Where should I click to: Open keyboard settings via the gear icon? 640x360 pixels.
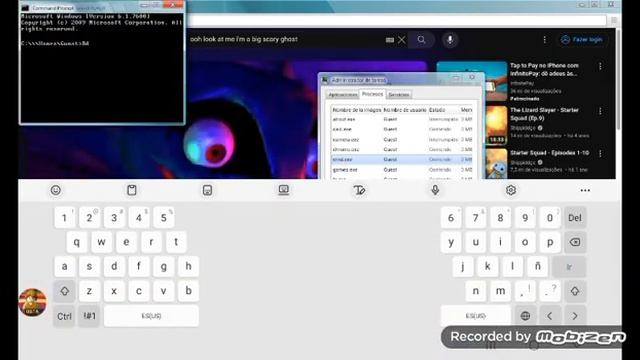pyautogui.click(x=511, y=190)
